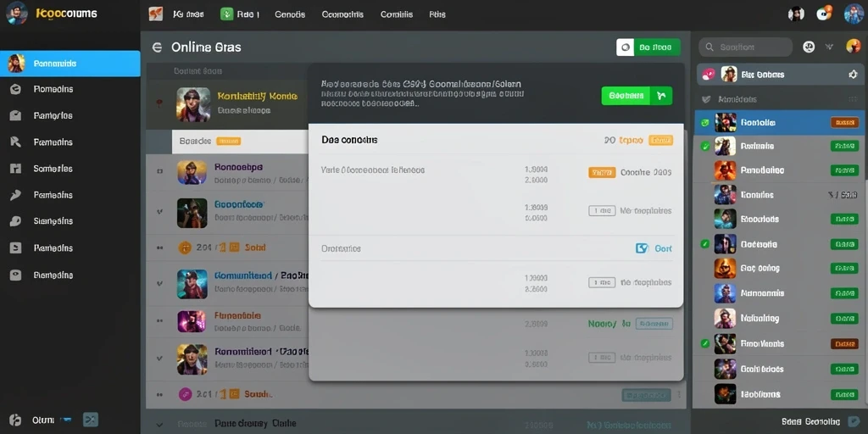Open the featured Konkatiily Konde game thumbnail

click(193, 104)
